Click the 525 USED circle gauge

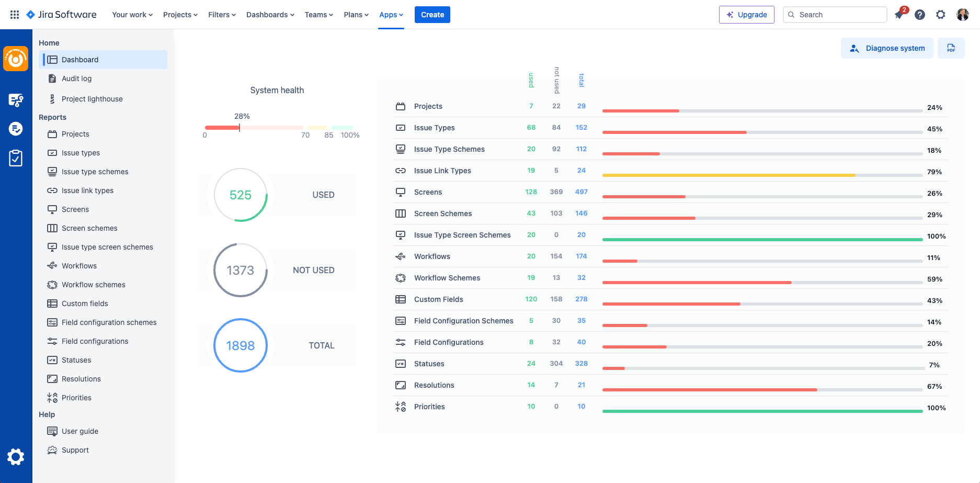point(241,195)
